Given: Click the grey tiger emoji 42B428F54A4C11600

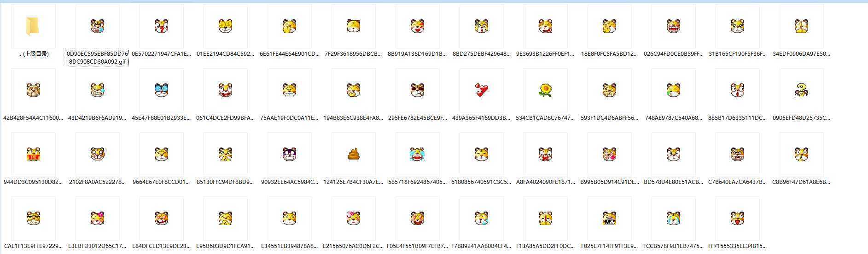Looking at the screenshot, I should (33, 90).
